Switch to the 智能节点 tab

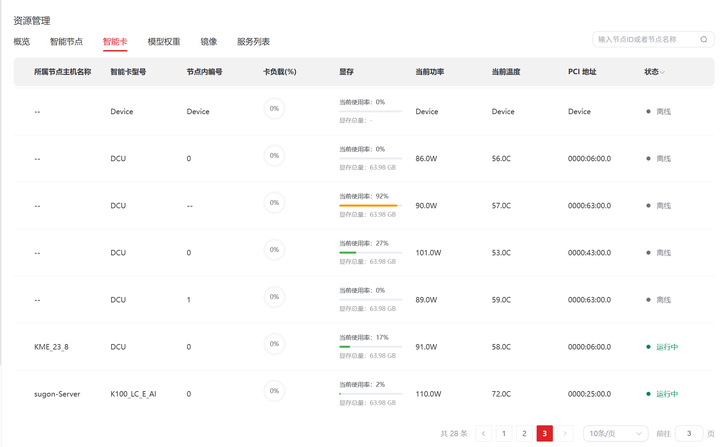coord(66,42)
